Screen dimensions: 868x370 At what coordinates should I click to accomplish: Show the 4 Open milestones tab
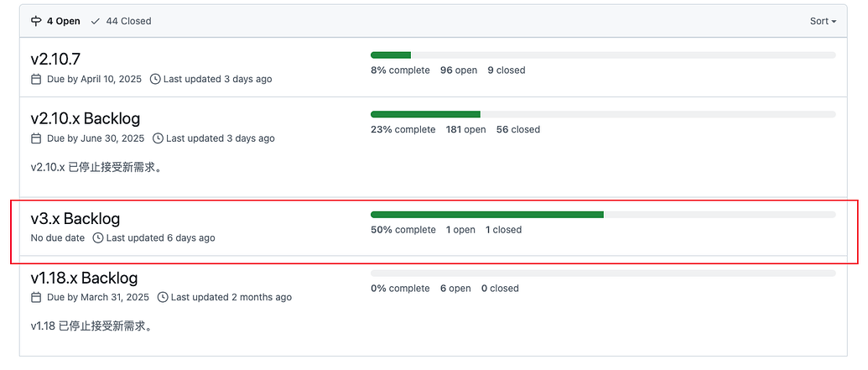point(57,21)
